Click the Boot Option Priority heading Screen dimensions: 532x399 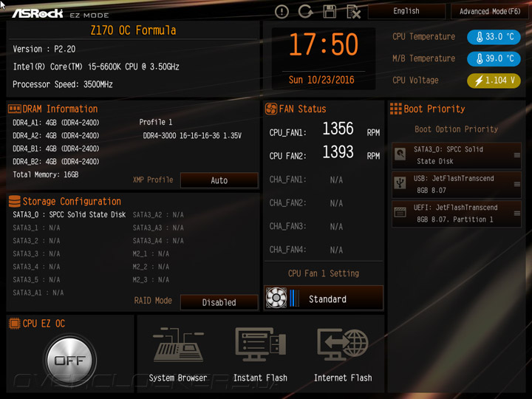tap(457, 129)
